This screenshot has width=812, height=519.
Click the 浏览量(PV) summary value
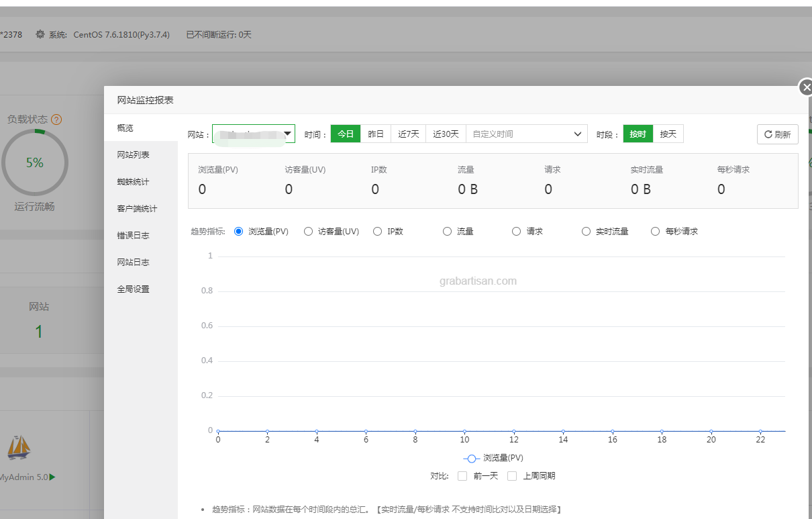[x=202, y=189]
